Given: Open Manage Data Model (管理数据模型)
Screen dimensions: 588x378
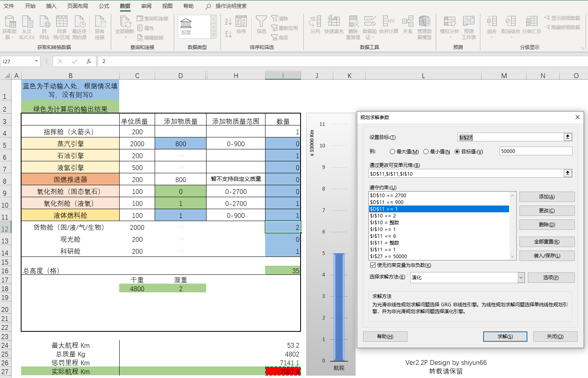Looking at the screenshot, I should pos(425,27).
